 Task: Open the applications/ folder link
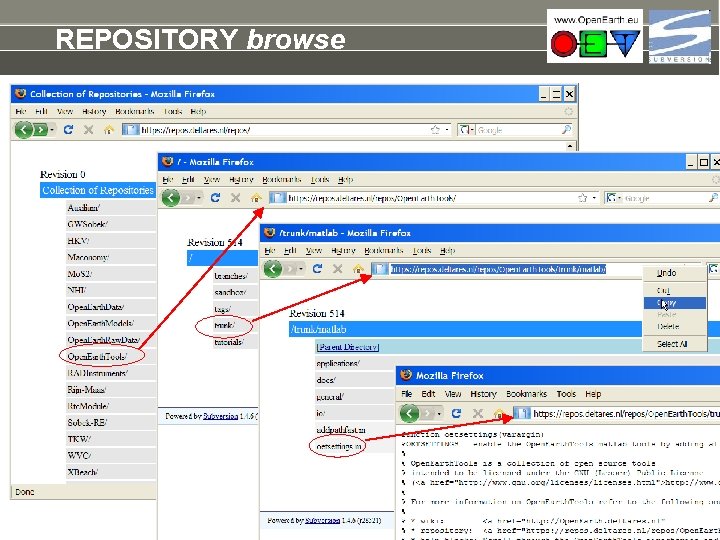[338, 363]
